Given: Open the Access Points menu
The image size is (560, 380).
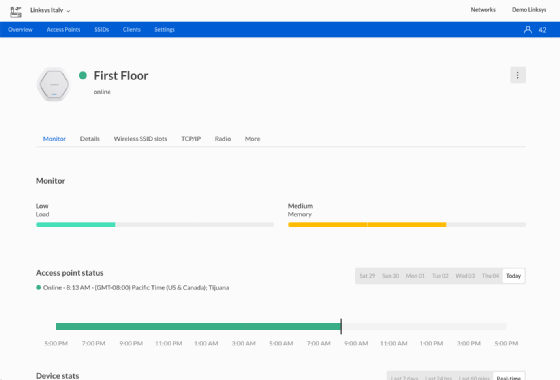Looking at the screenshot, I should 63,30.
